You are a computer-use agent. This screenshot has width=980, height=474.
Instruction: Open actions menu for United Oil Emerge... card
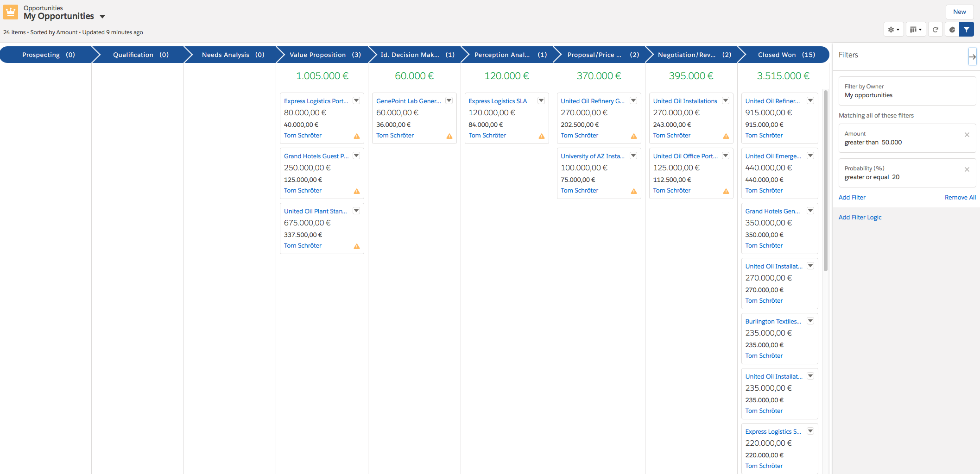(810, 156)
